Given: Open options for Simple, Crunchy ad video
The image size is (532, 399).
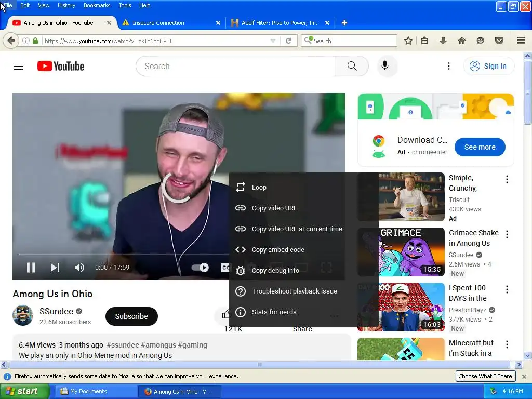Looking at the screenshot, I should coord(507,179).
